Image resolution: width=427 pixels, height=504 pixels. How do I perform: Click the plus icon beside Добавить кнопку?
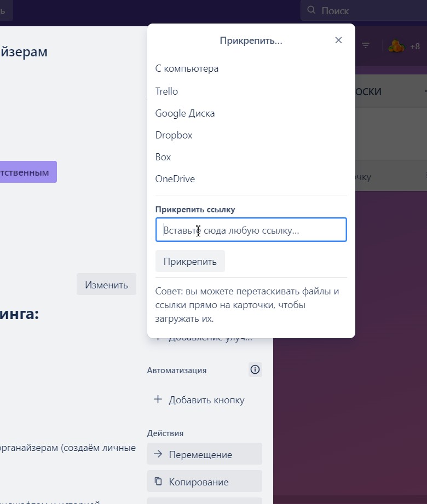[158, 399]
